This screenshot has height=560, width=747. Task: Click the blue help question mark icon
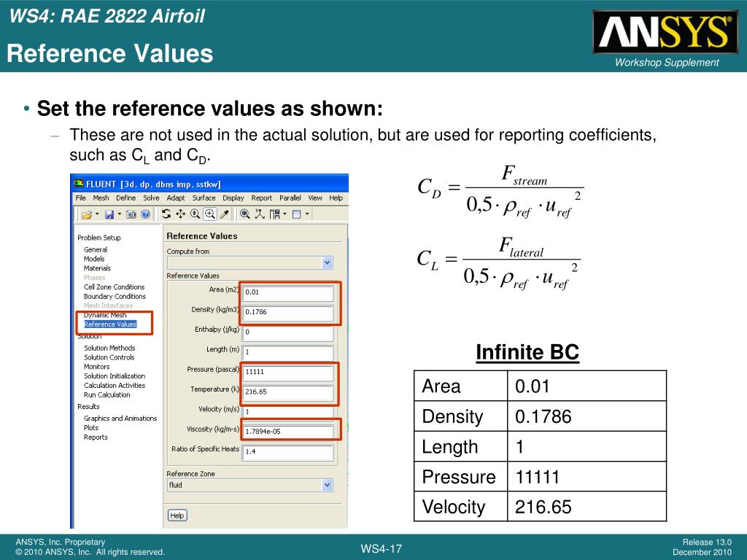pyautogui.click(x=145, y=214)
